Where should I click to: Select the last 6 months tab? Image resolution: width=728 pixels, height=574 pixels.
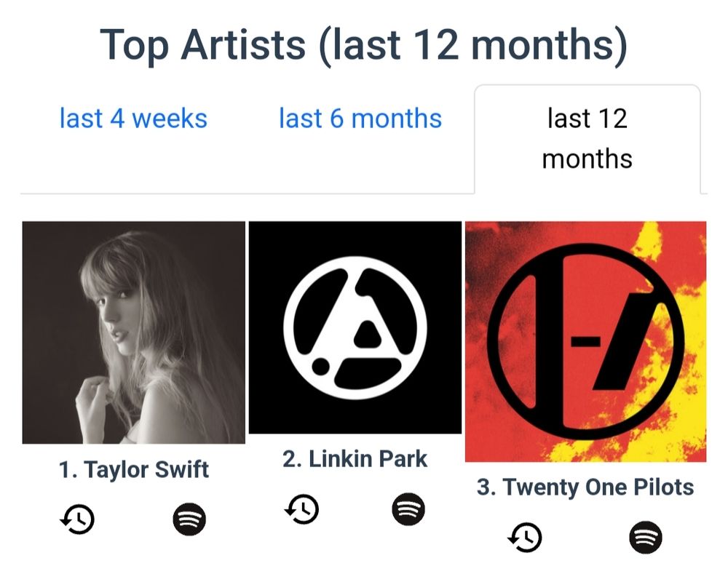point(360,118)
